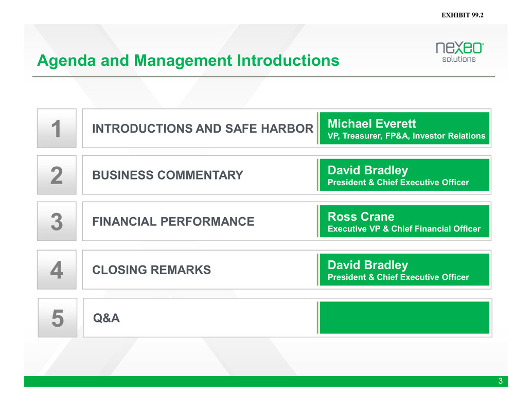Click the green footer bar
This screenshot has width=532, height=411.
257,381
